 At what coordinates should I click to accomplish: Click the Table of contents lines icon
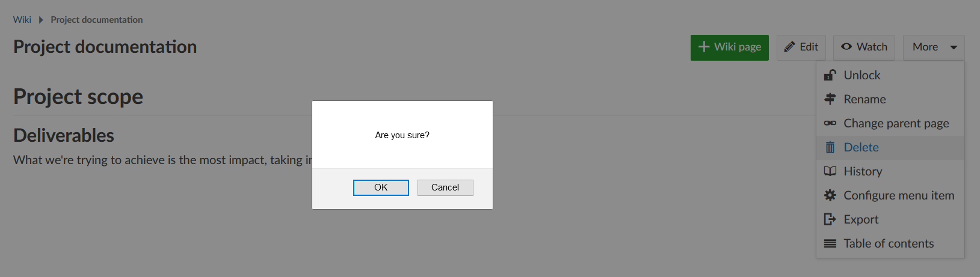[830, 243]
